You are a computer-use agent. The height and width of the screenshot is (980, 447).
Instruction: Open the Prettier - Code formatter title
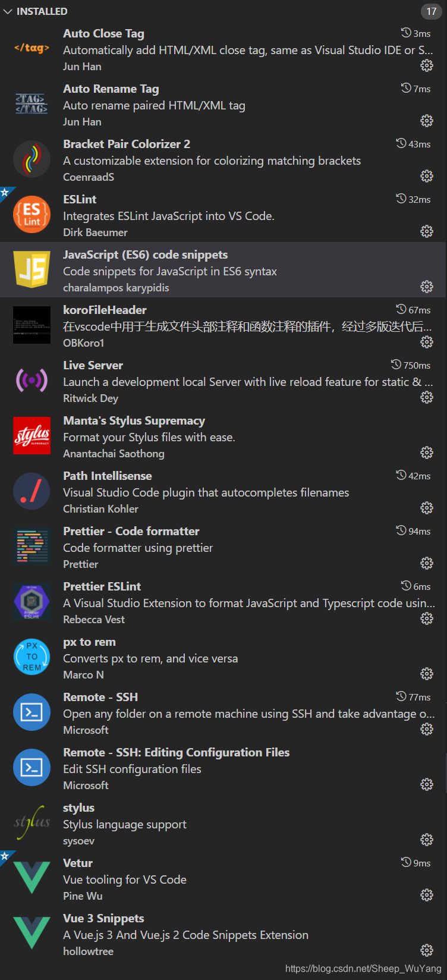pos(131,531)
